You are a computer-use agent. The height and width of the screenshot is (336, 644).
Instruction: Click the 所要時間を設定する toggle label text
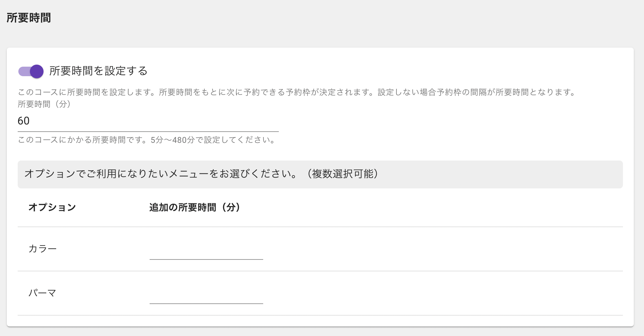coord(98,71)
